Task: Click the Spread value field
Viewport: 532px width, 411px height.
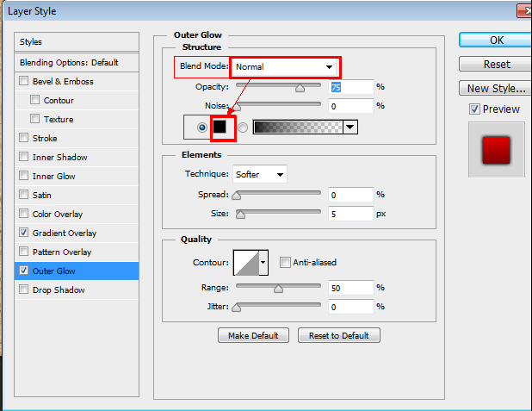Action: coord(351,195)
